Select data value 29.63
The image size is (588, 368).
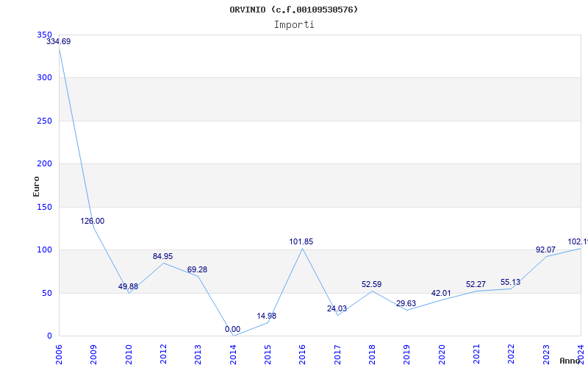tap(406, 303)
